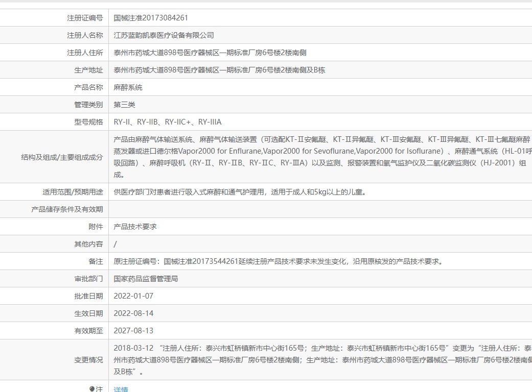Click the approving department 国家药品监督管理局
Viewport: 532px width, 392px height.
click(x=146, y=279)
